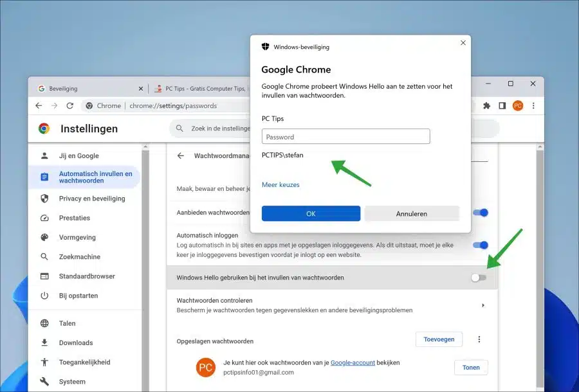
Task: Click pctipsinfo01@gmail.com email text
Action: point(259,373)
